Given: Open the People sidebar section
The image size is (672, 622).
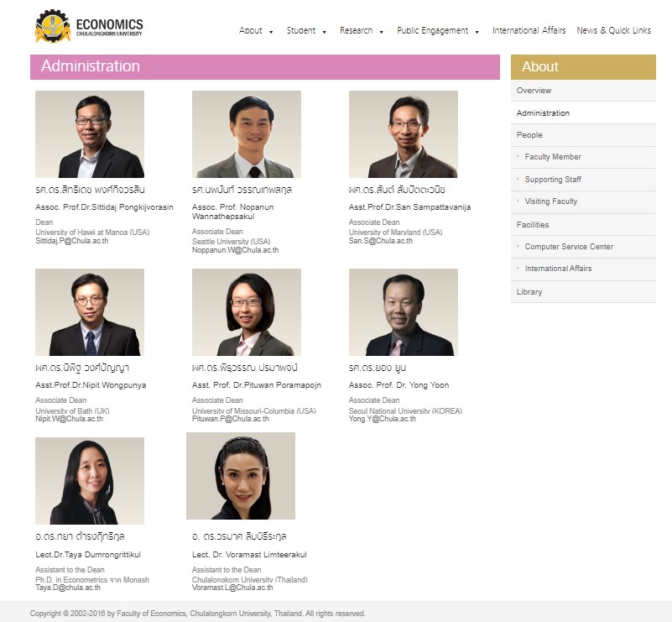Looking at the screenshot, I should click(x=529, y=135).
